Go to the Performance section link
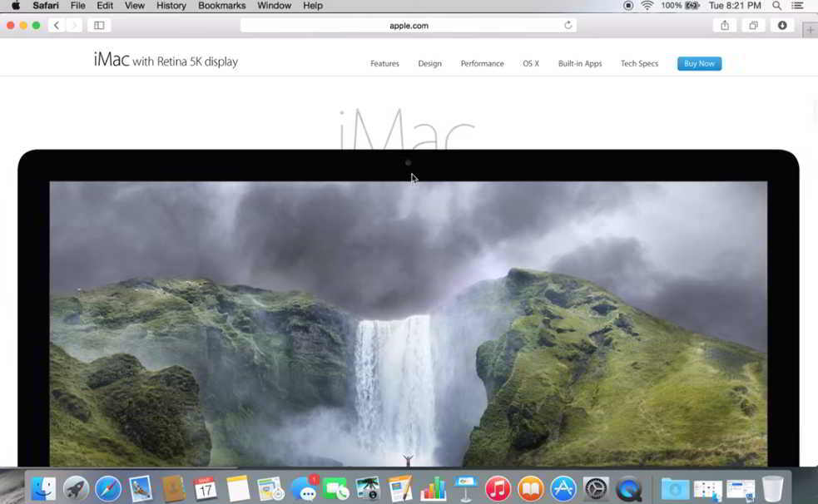The image size is (818, 504). tap(482, 63)
